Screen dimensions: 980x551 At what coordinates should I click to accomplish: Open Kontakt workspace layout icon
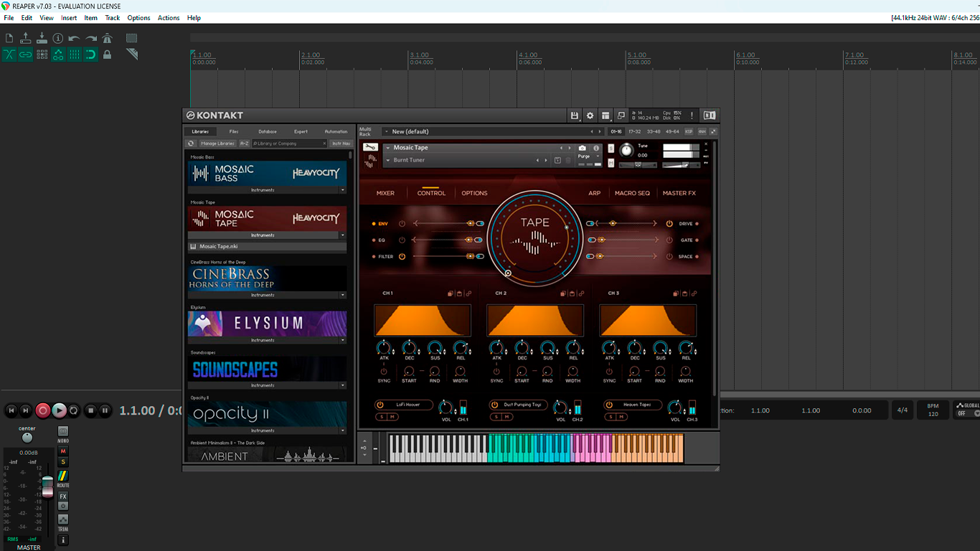[606, 116]
